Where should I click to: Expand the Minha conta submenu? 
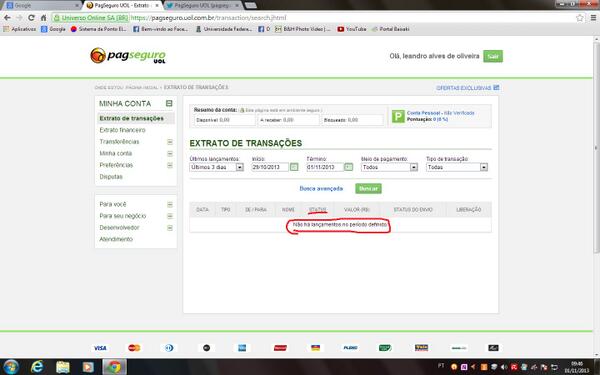pos(170,153)
